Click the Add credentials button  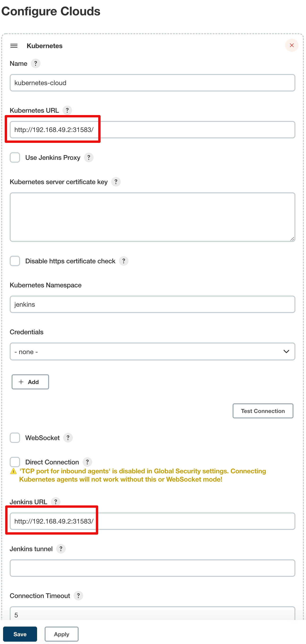click(x=30, y=382)
